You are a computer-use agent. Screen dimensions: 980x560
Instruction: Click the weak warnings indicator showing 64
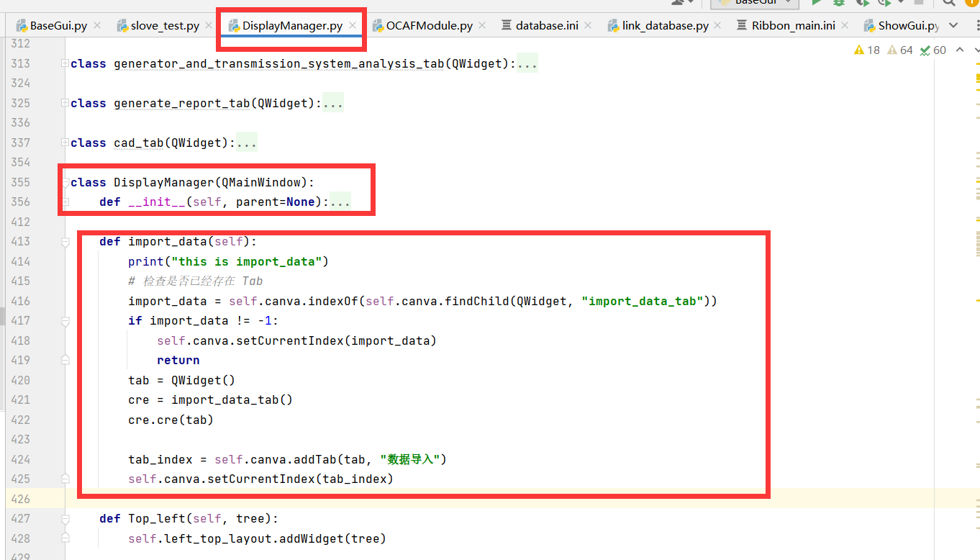900,50
